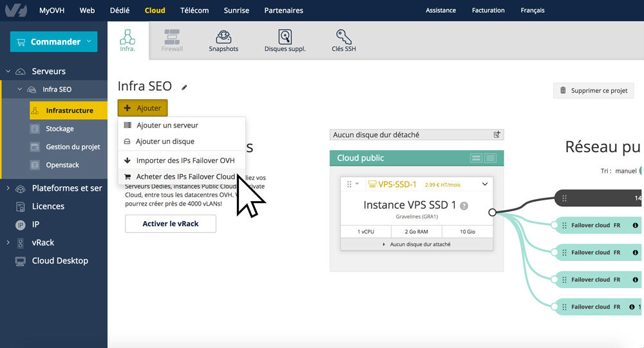
Task: Open Licences in the sidebar
Action: [48, 206]
